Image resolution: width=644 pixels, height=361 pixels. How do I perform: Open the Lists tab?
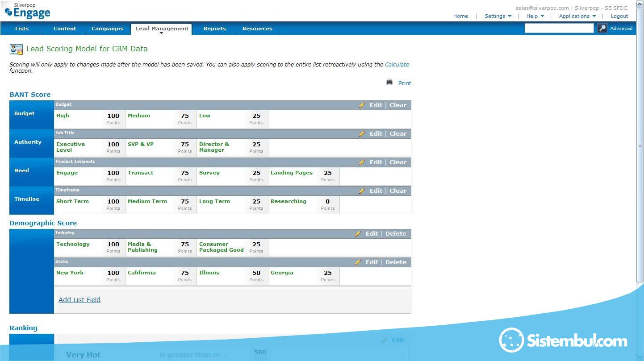click(x=22, y=29)
